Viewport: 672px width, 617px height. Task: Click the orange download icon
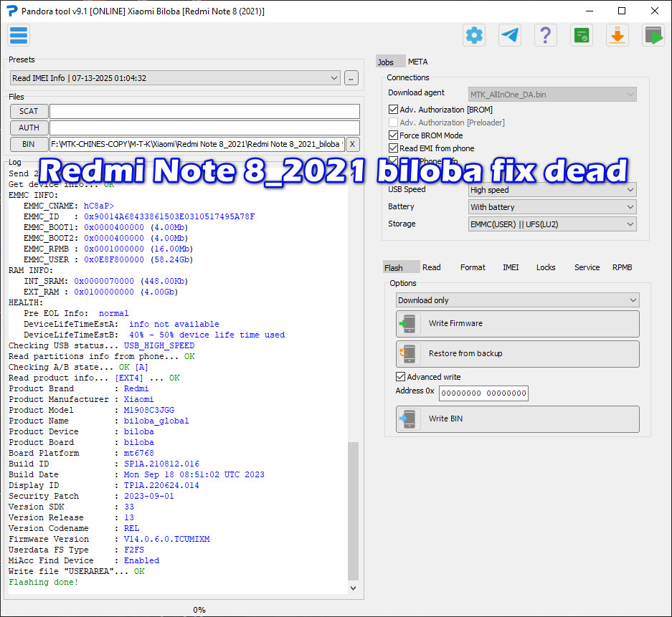tap(617, 35)
